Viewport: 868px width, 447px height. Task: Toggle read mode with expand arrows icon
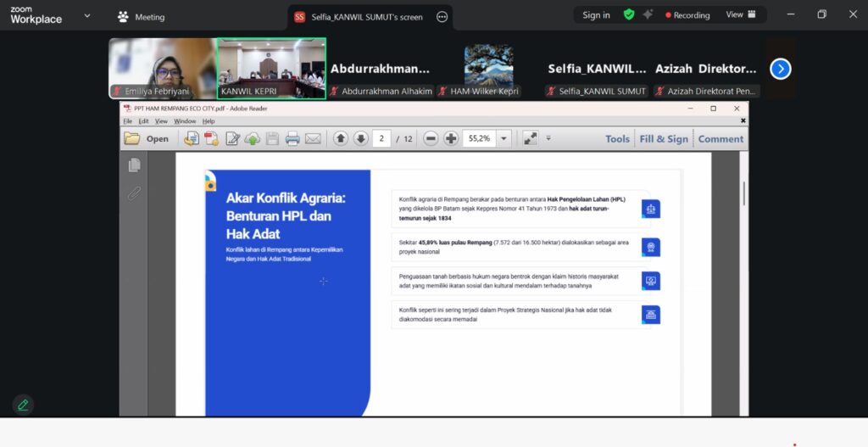(531, 138)
